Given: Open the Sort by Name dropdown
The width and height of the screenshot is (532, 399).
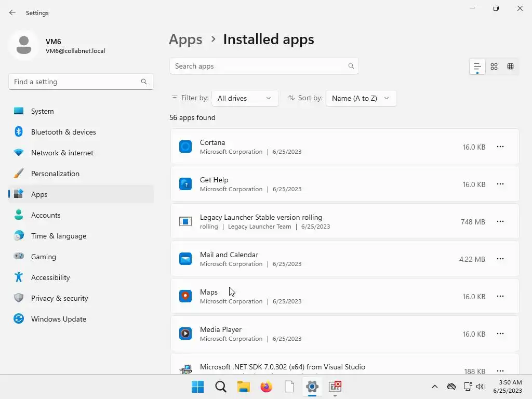Looking at the screenshot, I should (361, 98).
